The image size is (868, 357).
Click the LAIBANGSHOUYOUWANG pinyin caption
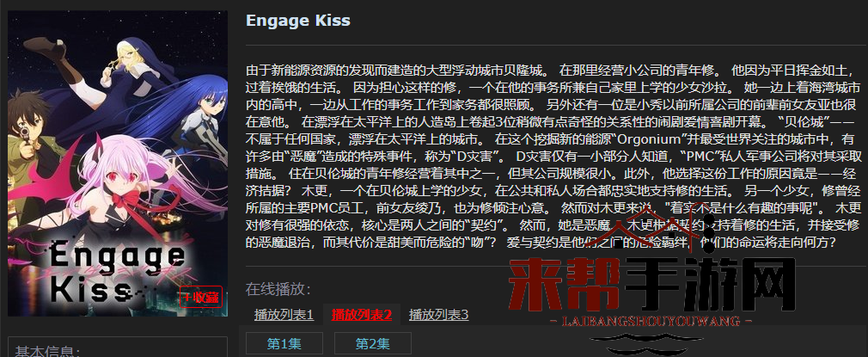point(651,322)
